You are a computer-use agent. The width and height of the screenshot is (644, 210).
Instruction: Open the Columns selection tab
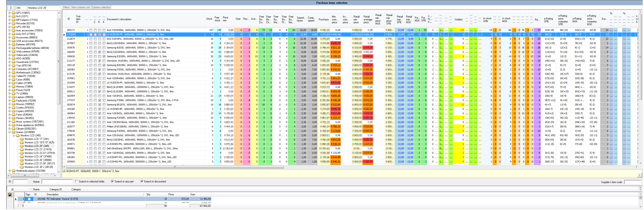(101, 7)
